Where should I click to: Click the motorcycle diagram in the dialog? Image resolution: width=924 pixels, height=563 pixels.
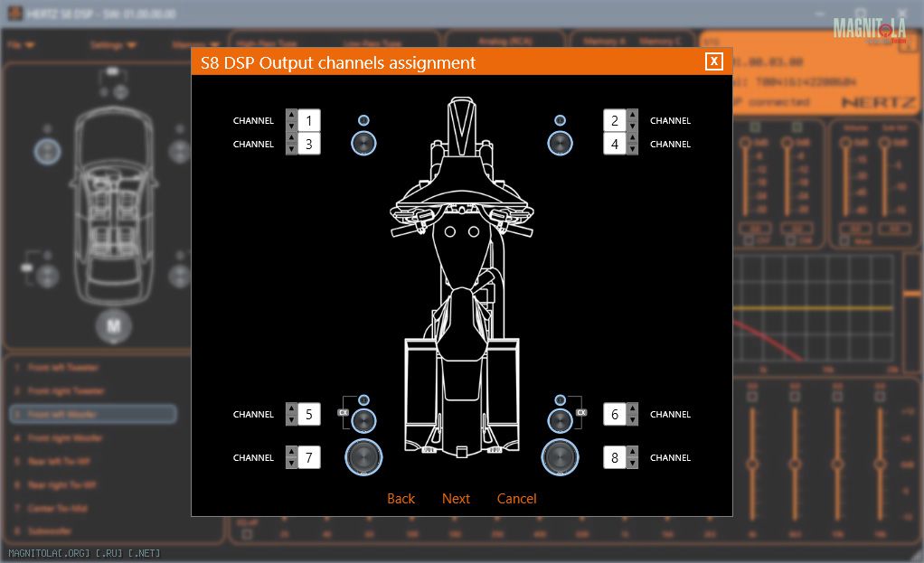(462, 277)
